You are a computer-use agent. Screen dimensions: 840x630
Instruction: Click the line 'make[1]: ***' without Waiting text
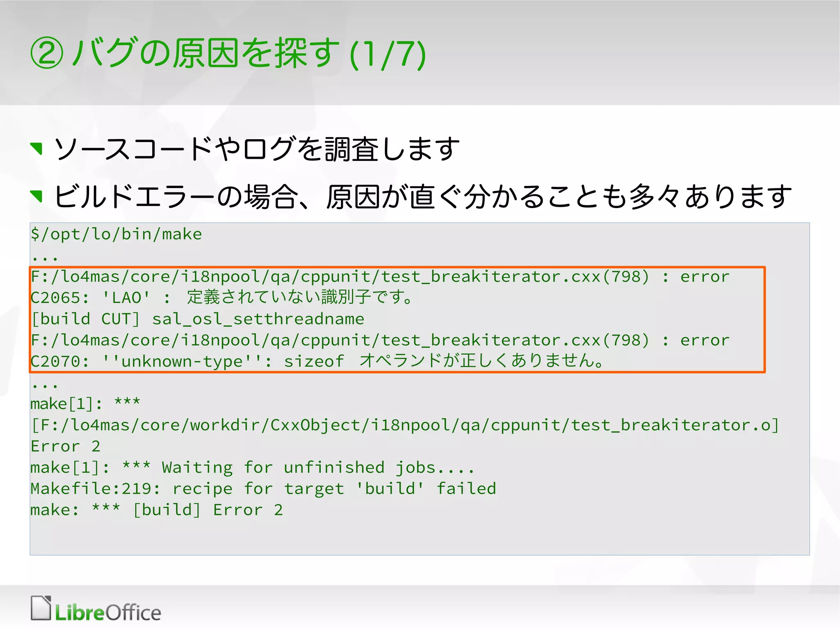pos(86,404)
